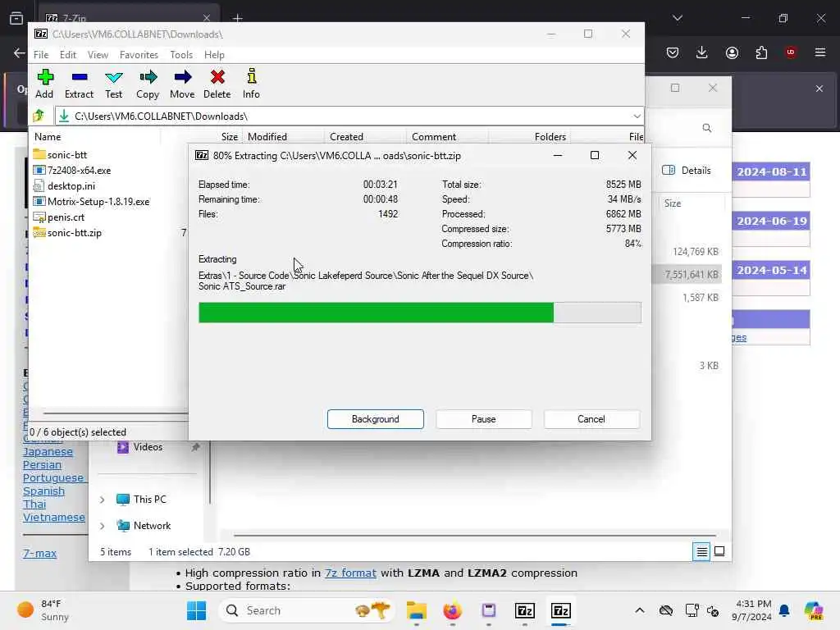
Task: Switch Explorer to details list view
Action: point(701,551)
